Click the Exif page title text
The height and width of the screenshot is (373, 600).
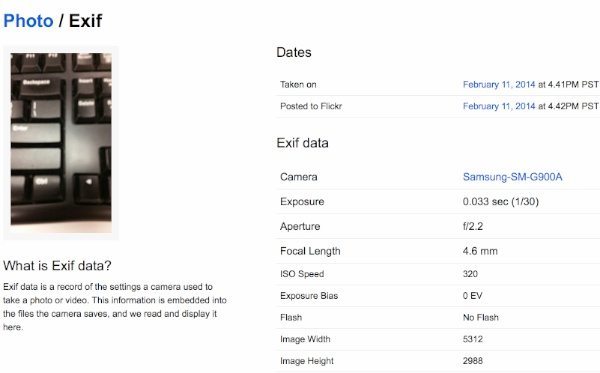click(86, 21)
